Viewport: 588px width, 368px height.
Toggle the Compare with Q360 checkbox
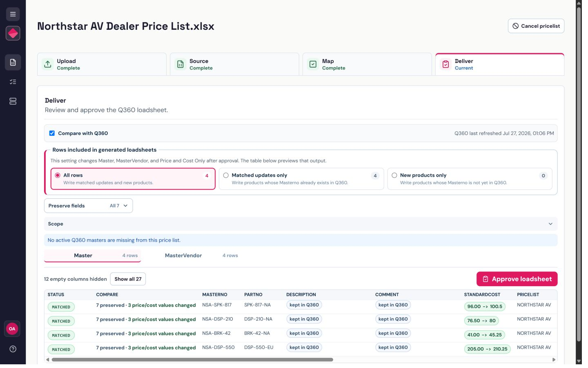point(52,133)
